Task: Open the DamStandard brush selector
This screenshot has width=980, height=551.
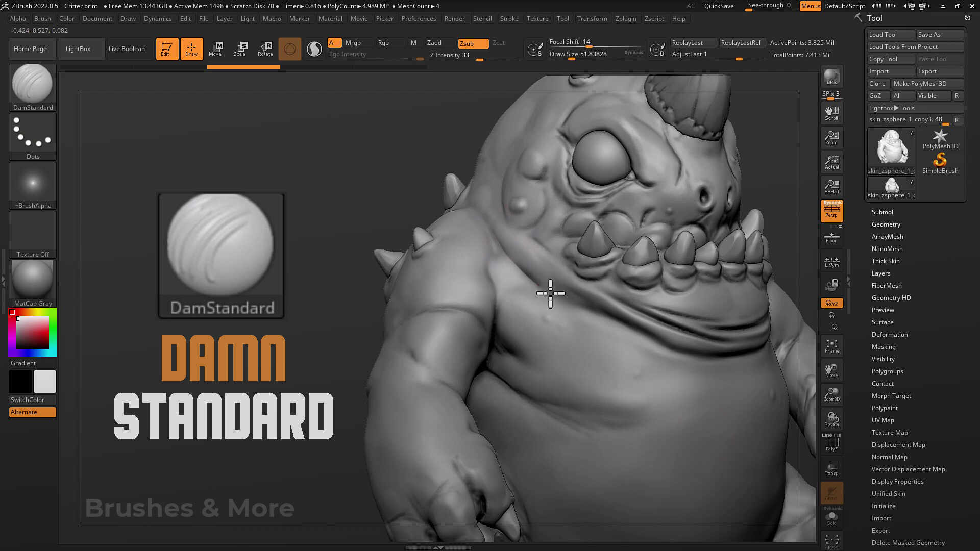Action: (33, 88)
